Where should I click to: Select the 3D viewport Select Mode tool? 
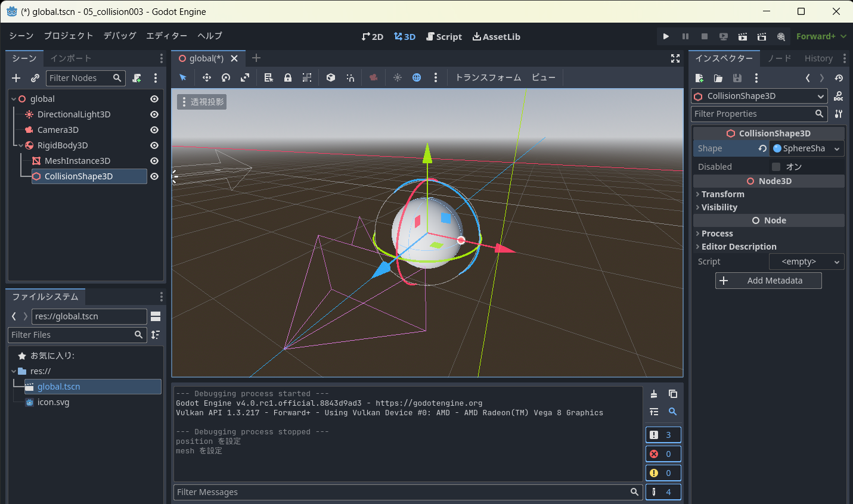click(x=183, y=77)
